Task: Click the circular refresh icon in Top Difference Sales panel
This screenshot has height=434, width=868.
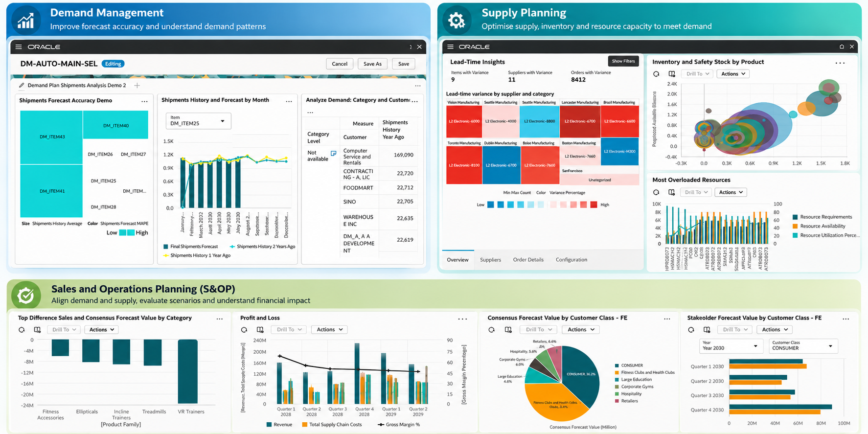Action: [x=22, y=330]
